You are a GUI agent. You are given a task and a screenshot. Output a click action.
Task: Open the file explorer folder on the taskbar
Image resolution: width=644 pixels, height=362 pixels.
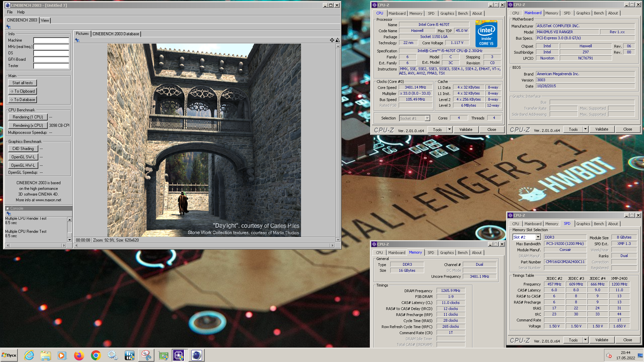pos(46,355)
